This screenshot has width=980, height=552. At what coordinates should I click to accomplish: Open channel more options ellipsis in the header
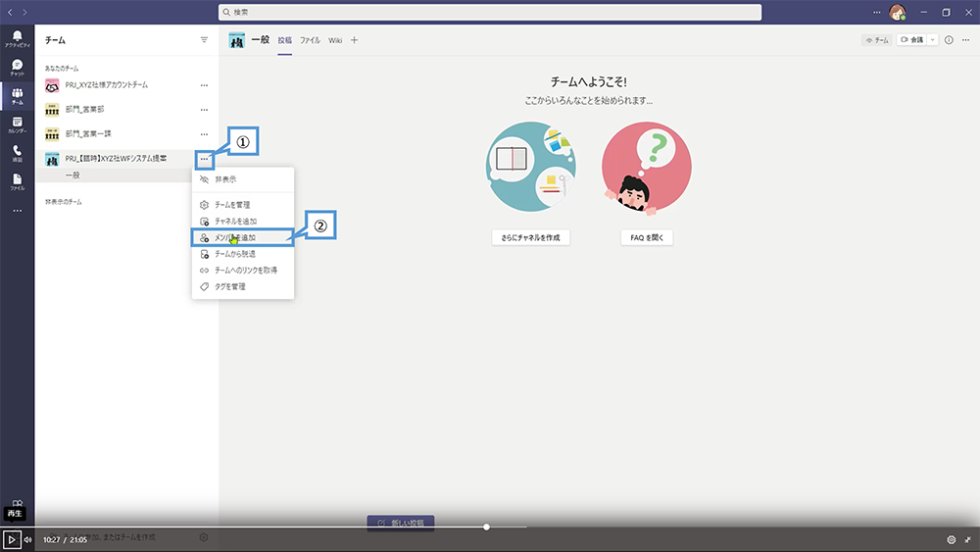coord(965,40)
